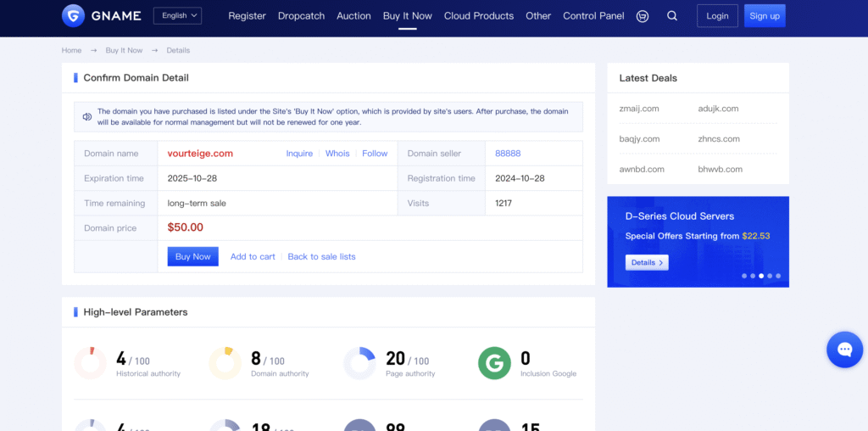This screenshot has height=431, width=868.
Task: Open the Register menu
Action: (x=247, y=16)
